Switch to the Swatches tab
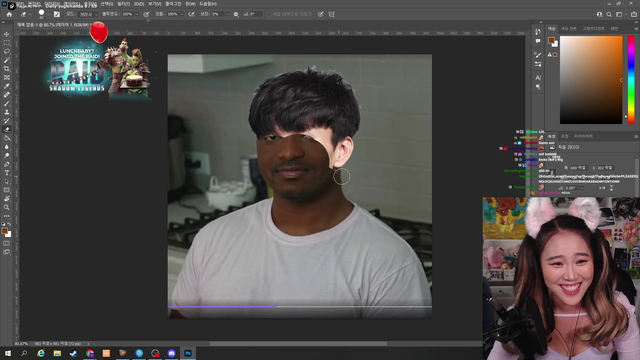The image size is (640, 360). coord(568,29)
